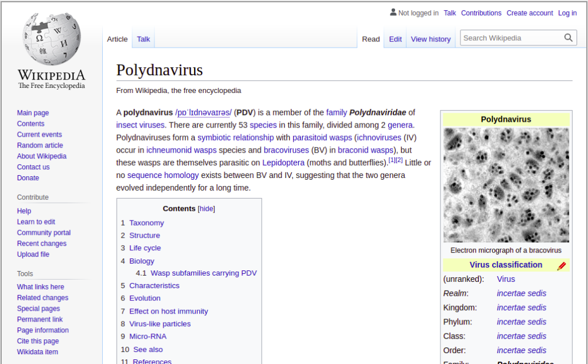Click incertae sedis in the Order row

[521, 350]
